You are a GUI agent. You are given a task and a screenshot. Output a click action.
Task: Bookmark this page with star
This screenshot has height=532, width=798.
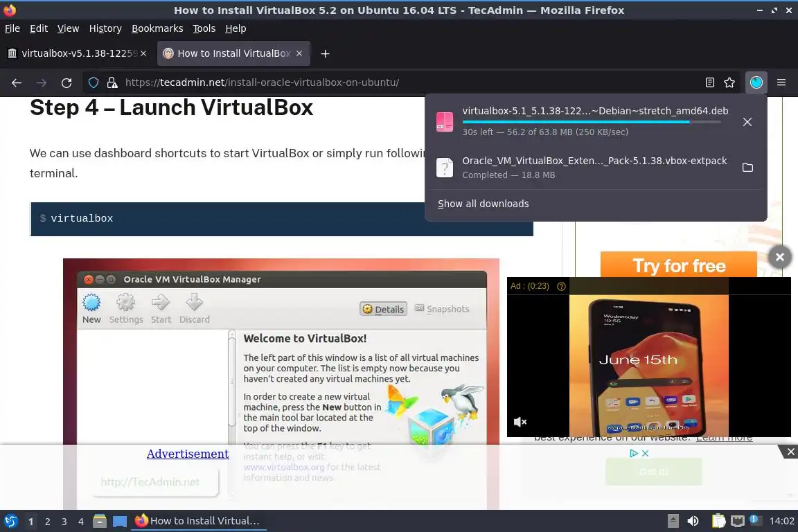pos(729,82)
